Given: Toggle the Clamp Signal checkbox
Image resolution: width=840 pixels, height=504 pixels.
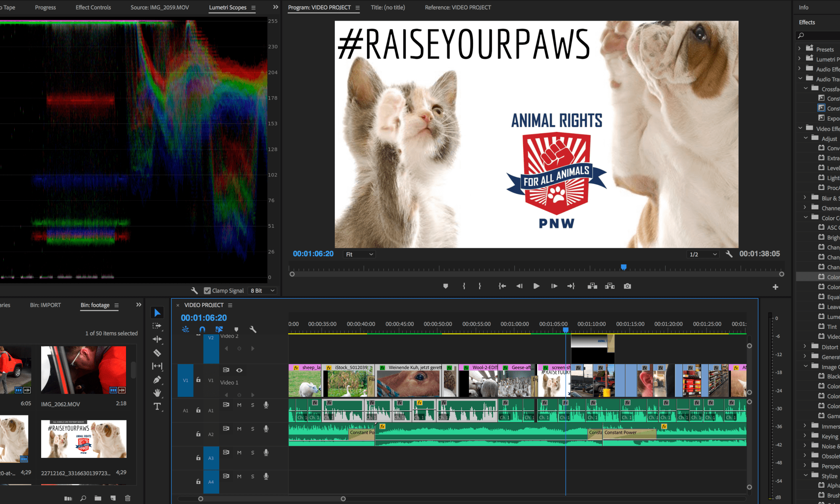Looking at the screenshot, I should coord(207,291).
